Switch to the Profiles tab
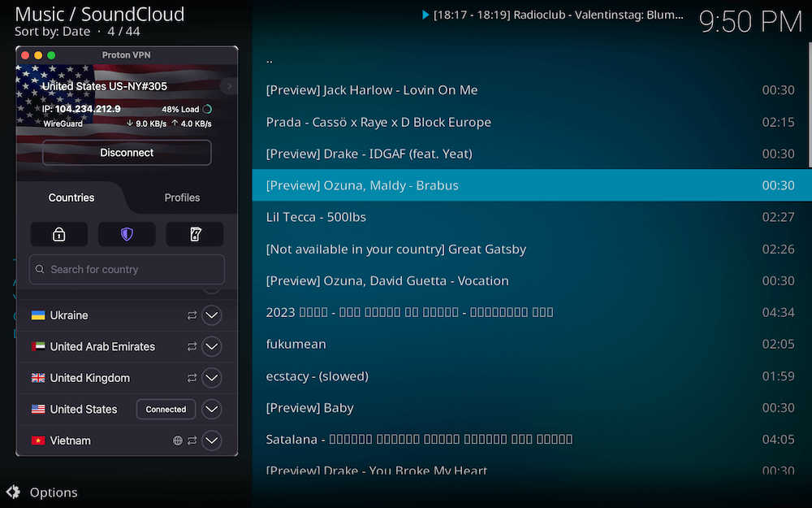Screen dimensions: 812x508 click(x=182, y=198)
